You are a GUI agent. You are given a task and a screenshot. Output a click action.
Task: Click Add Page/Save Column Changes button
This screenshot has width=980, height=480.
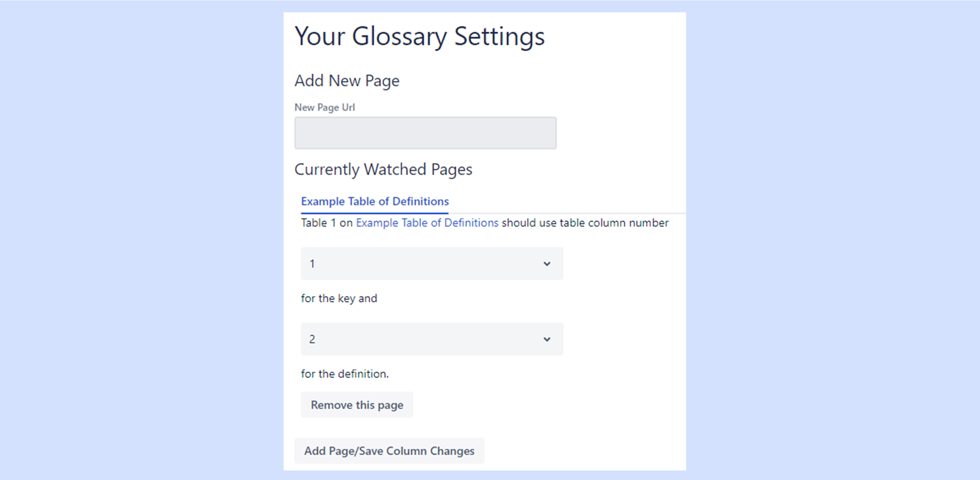pos(389,451)
